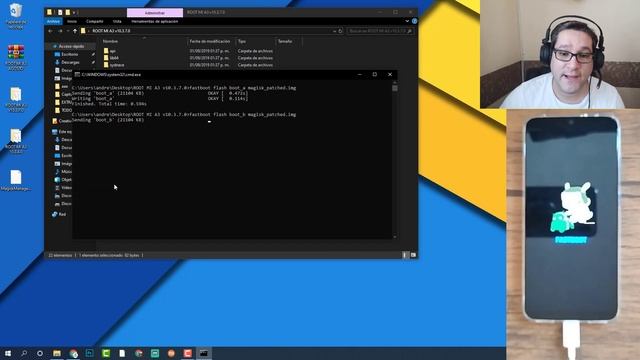This screenshot has height=360, width=640.
Task: Select Red in the navigation pane
Action: coord(59,214)
